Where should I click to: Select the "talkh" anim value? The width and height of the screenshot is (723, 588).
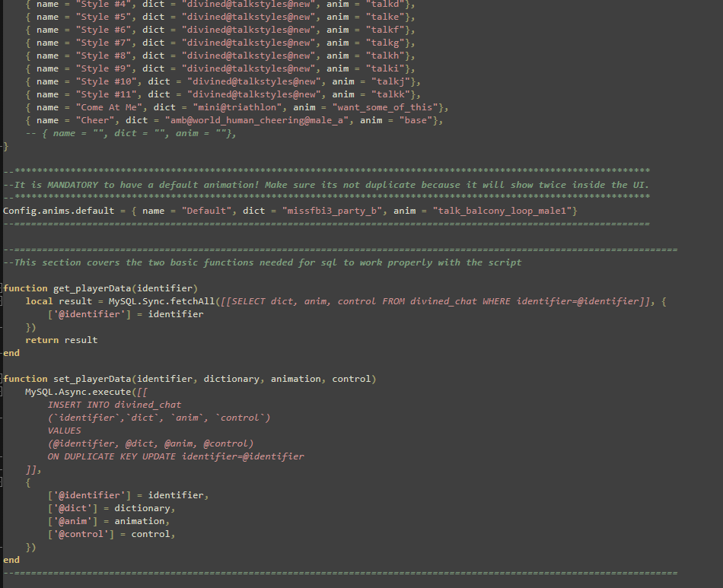(x=385, y=56)
